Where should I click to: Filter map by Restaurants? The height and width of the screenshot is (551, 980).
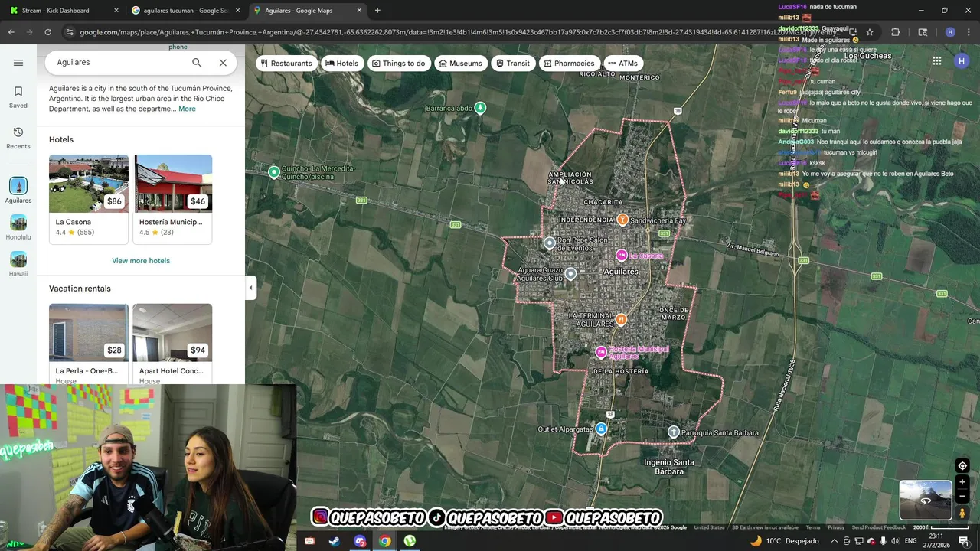[x=286, y=64]
